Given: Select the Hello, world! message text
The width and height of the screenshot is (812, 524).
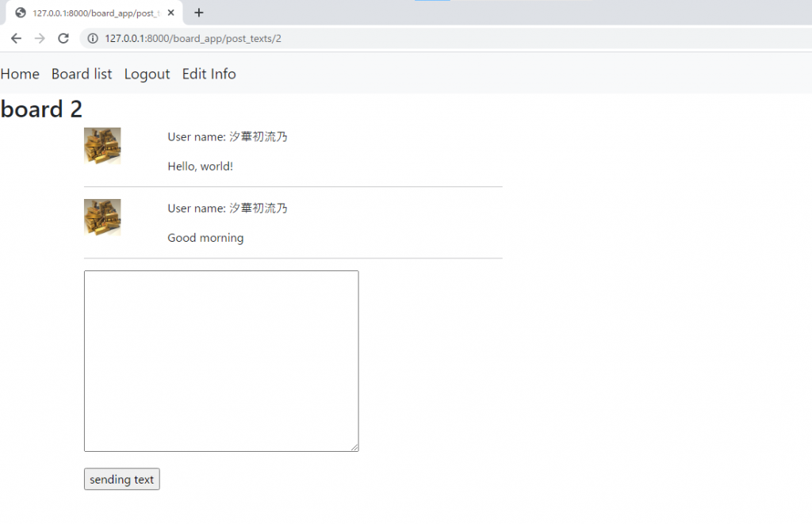Looking at the screenshot, I should coord(200,166).
